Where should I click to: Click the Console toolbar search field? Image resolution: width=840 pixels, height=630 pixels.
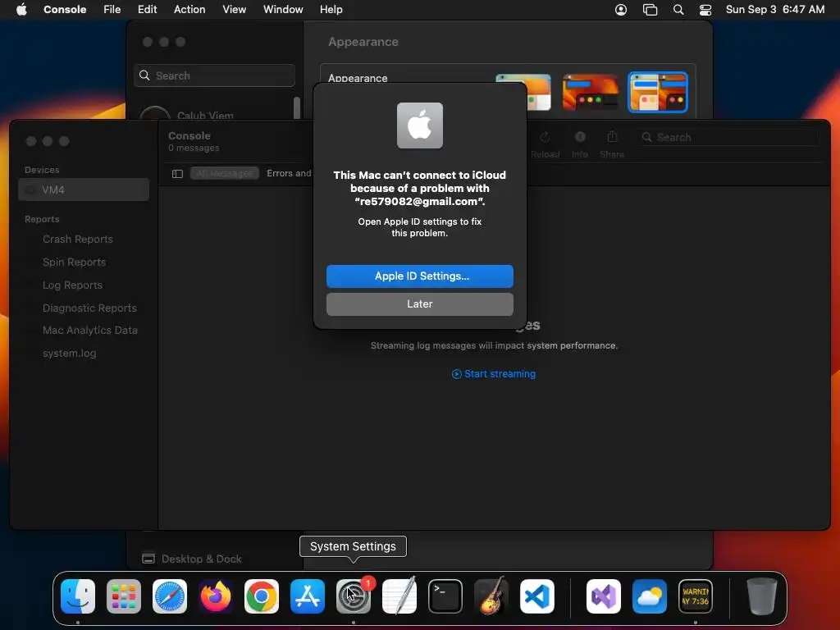point(727,138)
